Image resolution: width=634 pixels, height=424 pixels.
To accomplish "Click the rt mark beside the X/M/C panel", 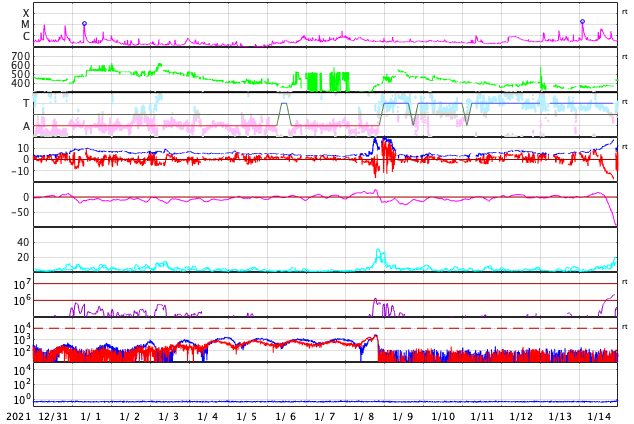I will click(625, 12).
